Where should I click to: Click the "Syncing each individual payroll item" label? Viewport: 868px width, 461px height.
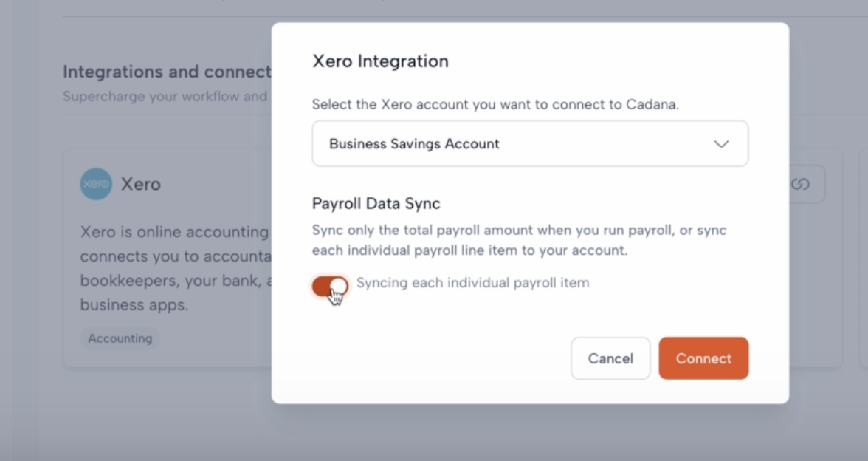[472, 283]
